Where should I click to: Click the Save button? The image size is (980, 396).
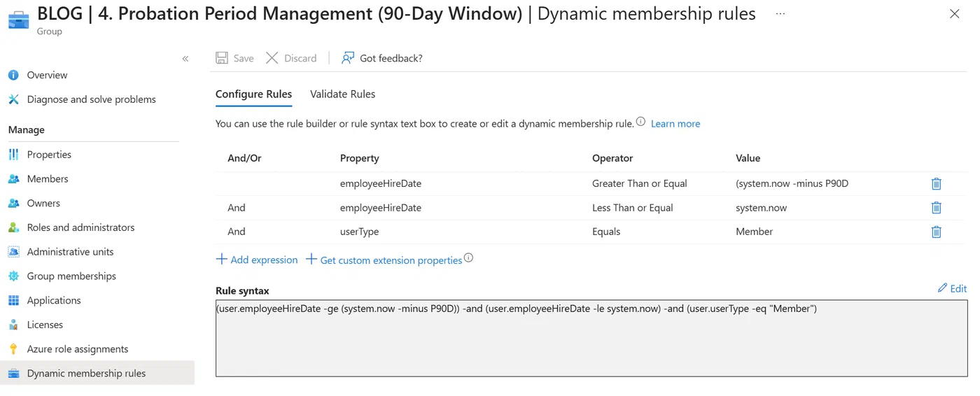pos(234,58)
